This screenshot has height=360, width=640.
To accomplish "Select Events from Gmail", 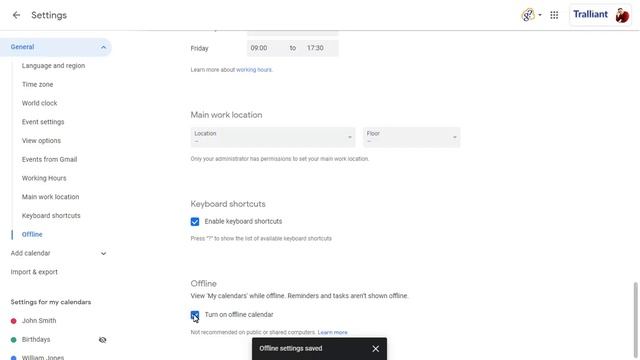I will tap(49, 160).
